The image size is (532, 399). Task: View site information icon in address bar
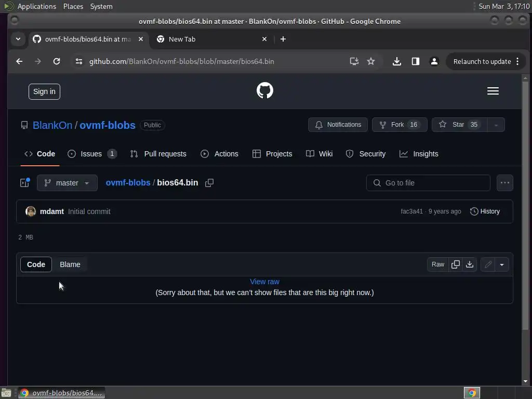click(79, 61)
